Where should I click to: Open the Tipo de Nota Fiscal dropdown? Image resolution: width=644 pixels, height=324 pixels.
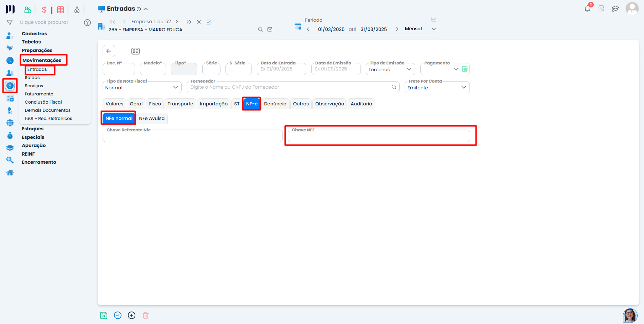pyautogui.click(x=175, y=88)
